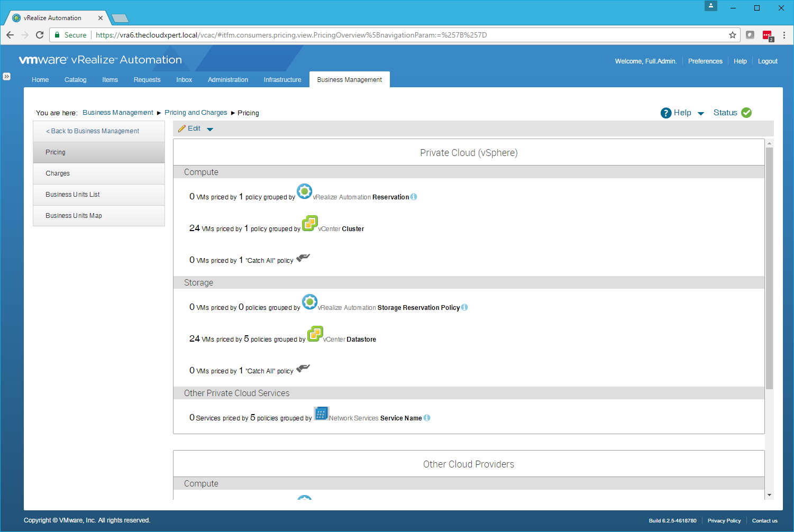Screen dimensions: 794x532
Task: Click Pricing and Charges breadcrumb link
Action: click(x=196, y=113)
